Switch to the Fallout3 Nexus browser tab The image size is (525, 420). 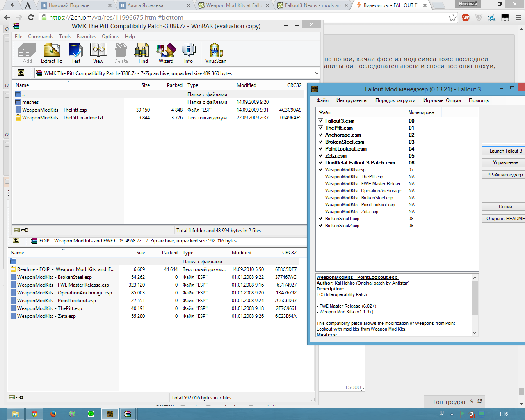tap(313, 5)
